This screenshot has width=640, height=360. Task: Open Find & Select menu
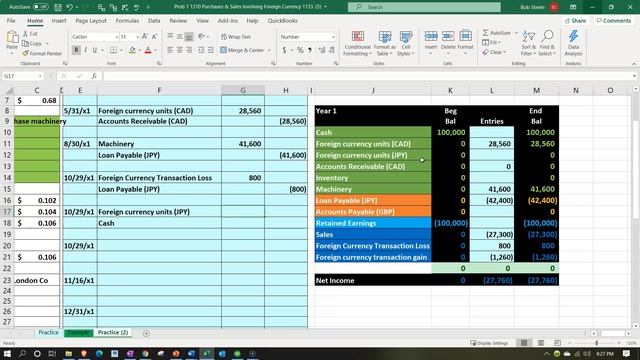pos(547,43)
